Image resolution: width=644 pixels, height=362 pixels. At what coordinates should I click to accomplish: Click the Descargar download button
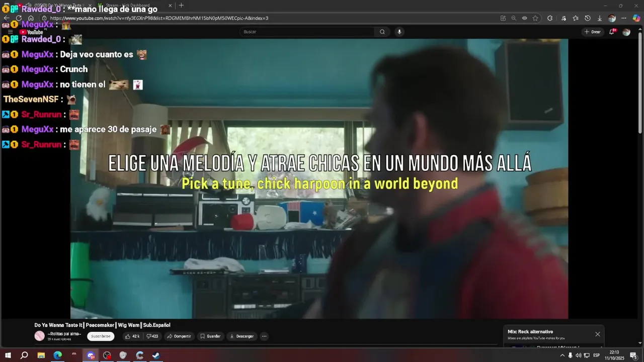click(x=242, y=336)
